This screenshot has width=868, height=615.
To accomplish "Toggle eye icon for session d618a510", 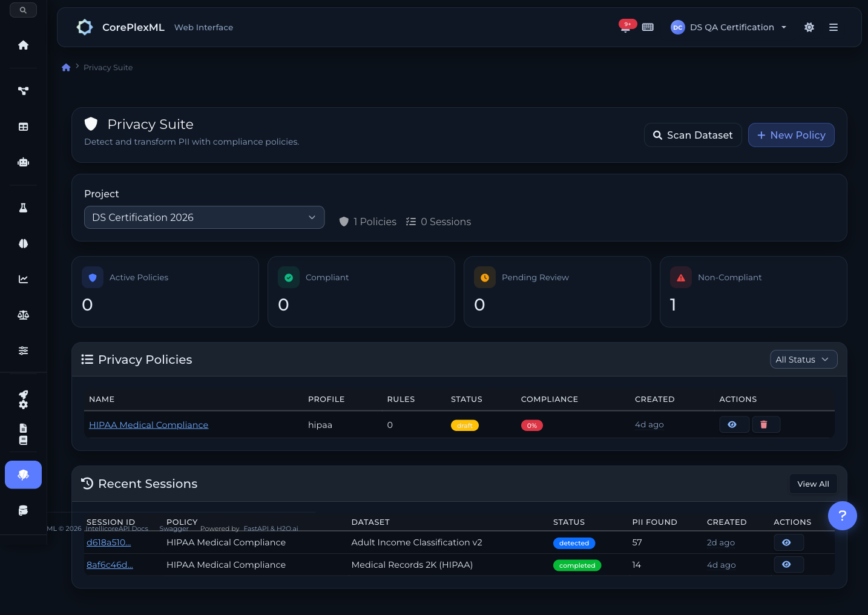I will (788, 542).
